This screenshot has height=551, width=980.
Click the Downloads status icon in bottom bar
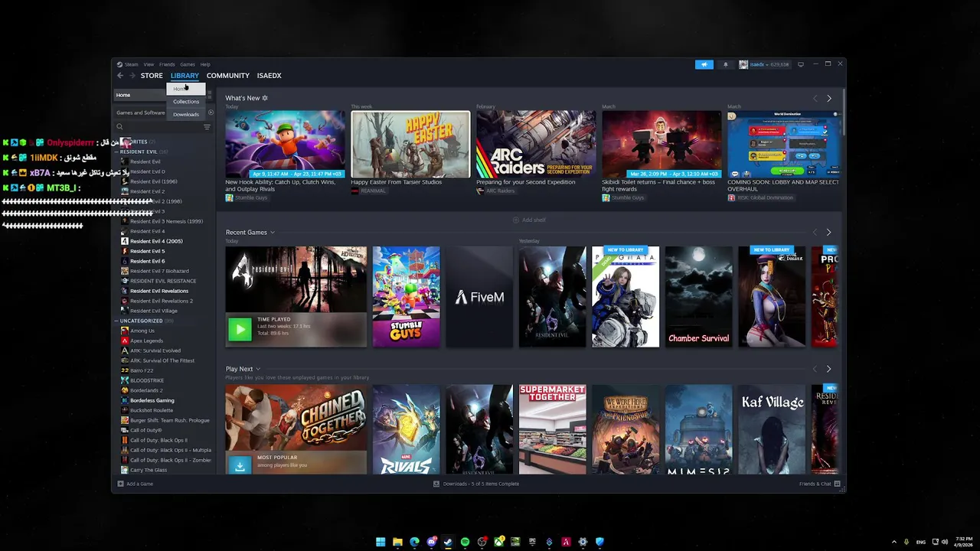pos(436,484)
